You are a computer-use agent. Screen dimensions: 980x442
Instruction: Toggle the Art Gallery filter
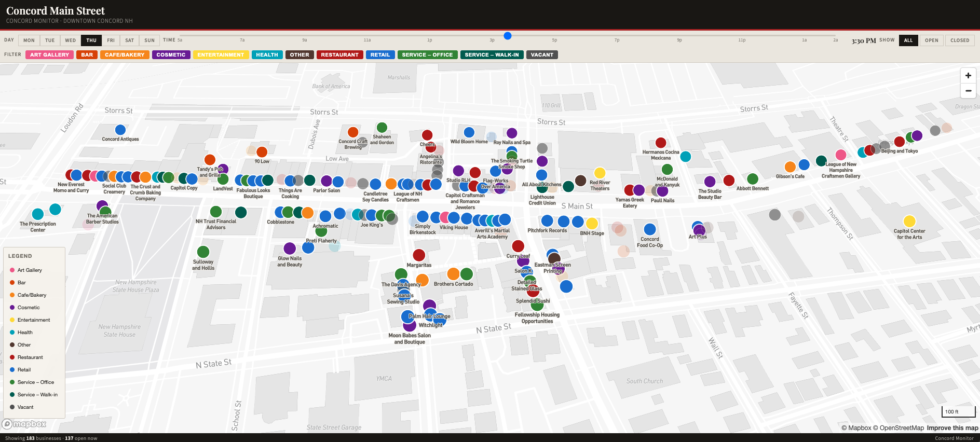49,54
